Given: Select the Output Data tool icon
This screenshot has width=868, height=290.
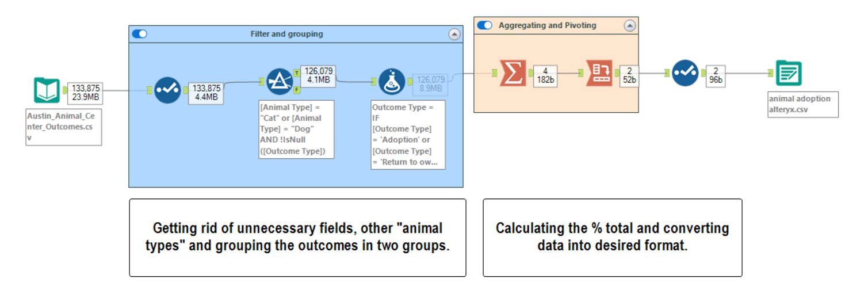Looking at the screenshot, I should 788,73.
